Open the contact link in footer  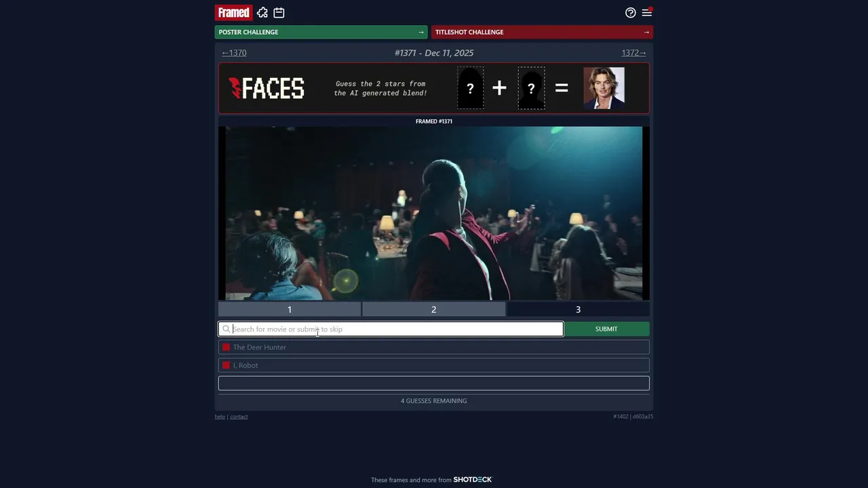(239, 416)
